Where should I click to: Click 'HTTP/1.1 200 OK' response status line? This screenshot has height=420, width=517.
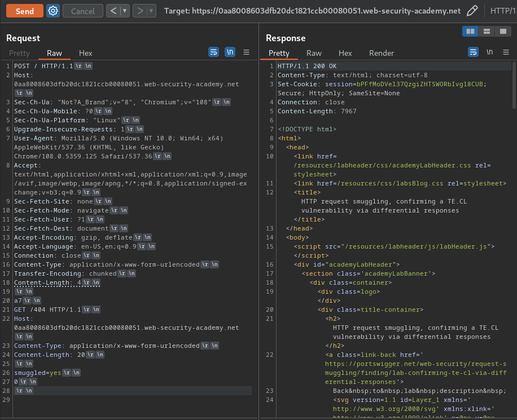click(307, 66)
